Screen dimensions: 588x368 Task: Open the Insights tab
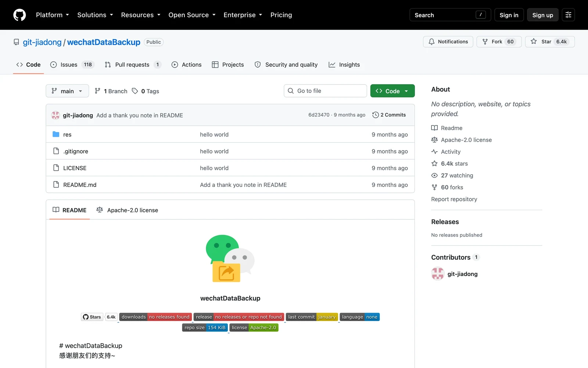click(344, 65)
